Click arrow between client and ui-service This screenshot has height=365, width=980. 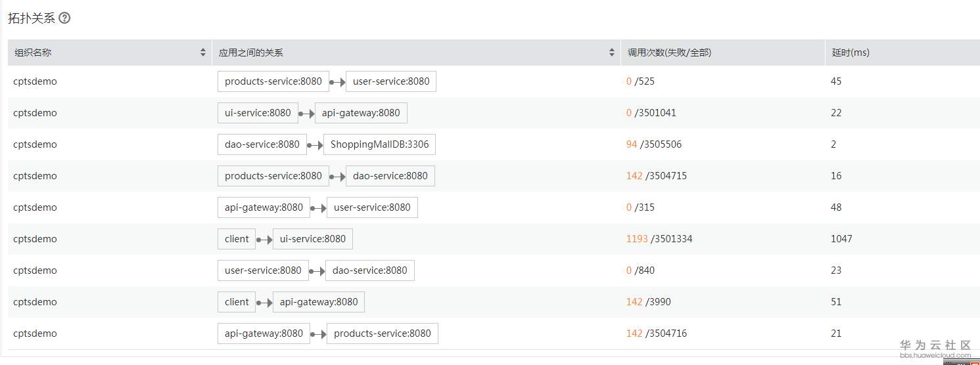(264, 240)
